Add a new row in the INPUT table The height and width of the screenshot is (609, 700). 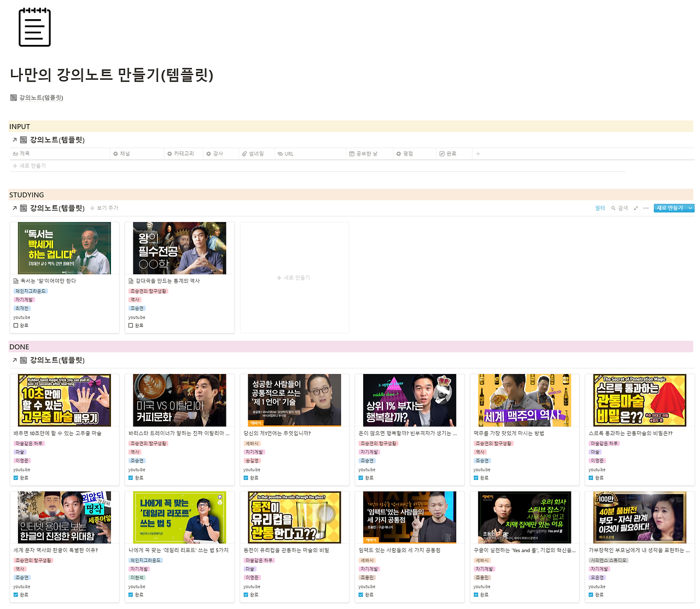[x=30, y=166]
